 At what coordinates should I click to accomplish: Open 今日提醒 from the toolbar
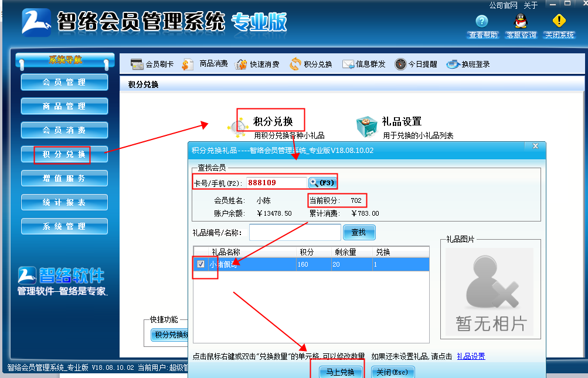coord(413,64)
